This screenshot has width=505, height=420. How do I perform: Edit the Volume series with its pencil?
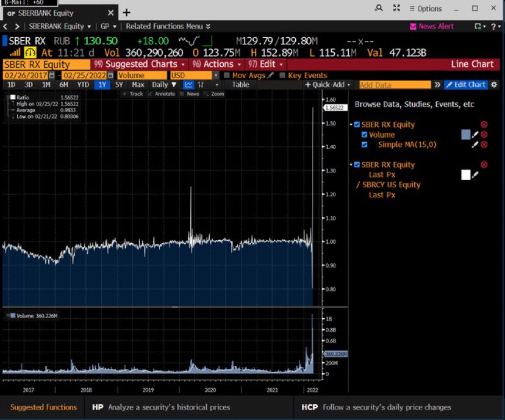tap(475, 135)
